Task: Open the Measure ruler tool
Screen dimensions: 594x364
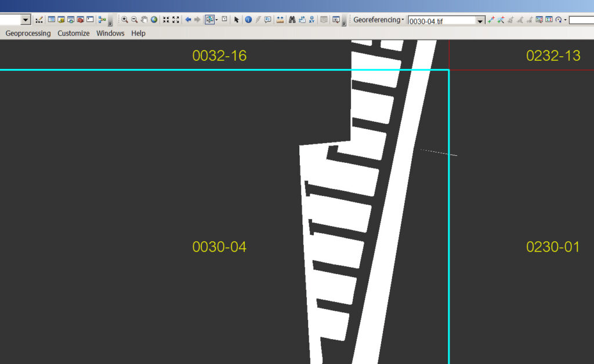Action: pos(280,20)
